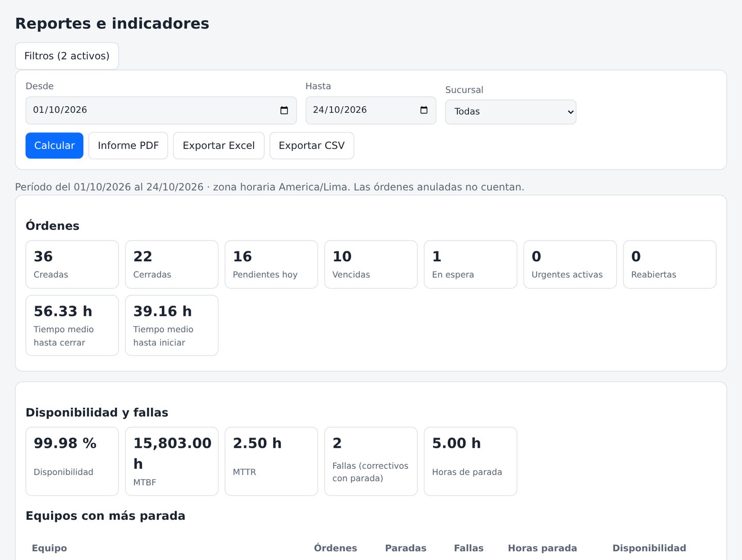The height and width of the screenshot is (560, 742).
Task: Click the MTBF 15,803.00 h card
Action: [172, 462]
